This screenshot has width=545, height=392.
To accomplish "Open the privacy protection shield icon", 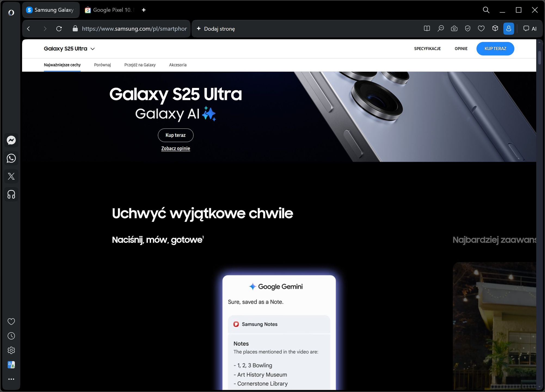I will pos(468,29).
